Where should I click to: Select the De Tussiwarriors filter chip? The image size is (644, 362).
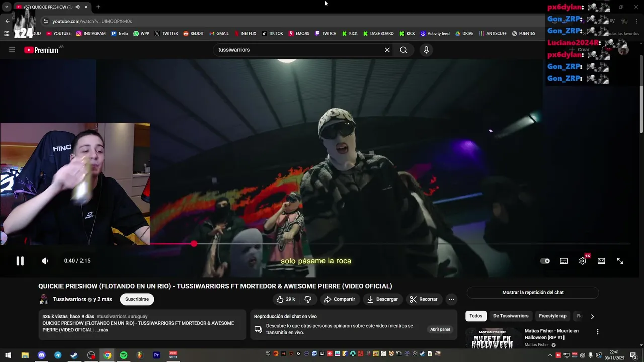point(511,316)
